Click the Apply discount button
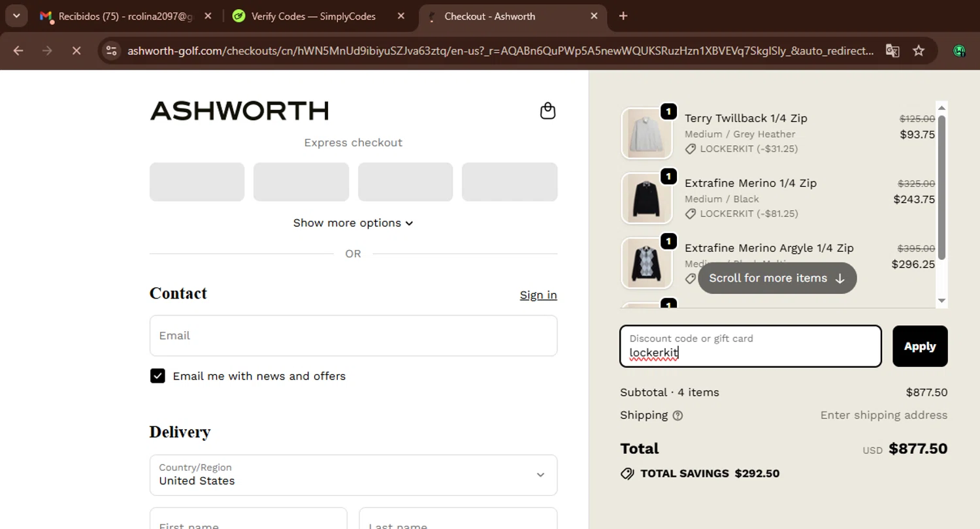The image size is (980, 529). pyautogui.click(x=920, y=346)
